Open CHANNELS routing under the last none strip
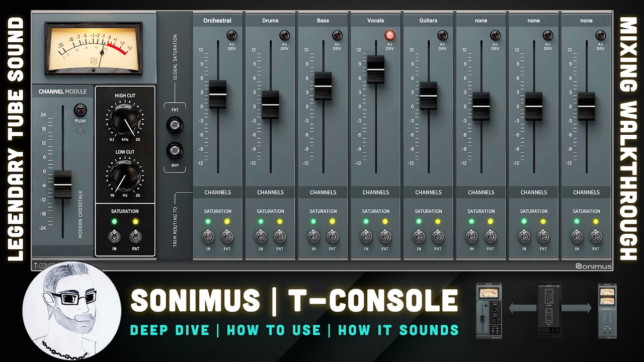This screenshot has height=362, width=644. tap(587, 192)
